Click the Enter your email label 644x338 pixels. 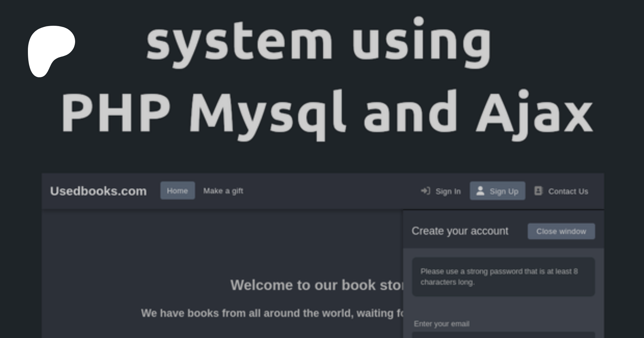pyautogui.click(x=441, y=324)
